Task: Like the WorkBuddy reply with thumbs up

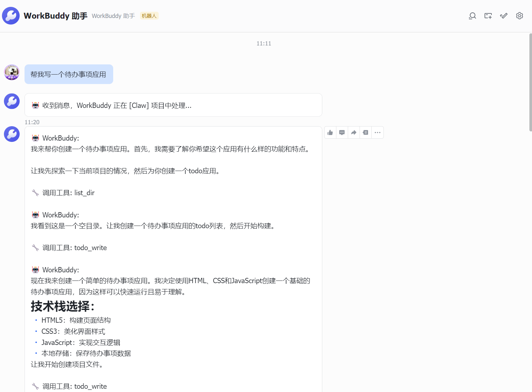Action: [330, 132]
